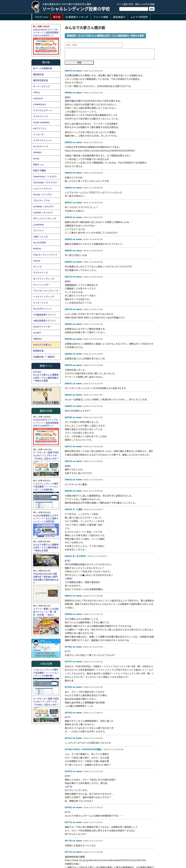Open TRIAD社の2024年1月期 article title
This screenshot has width=186, height=868.
(x=46, y=578)
